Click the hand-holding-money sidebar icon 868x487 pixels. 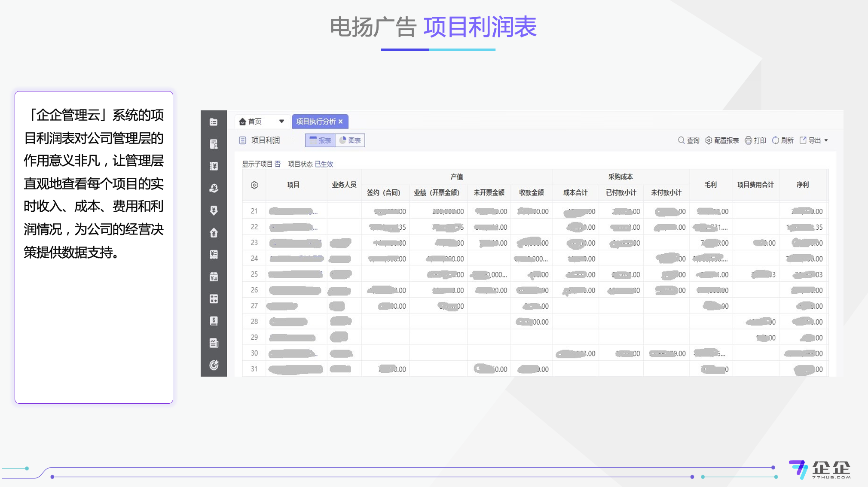[214, 188]
